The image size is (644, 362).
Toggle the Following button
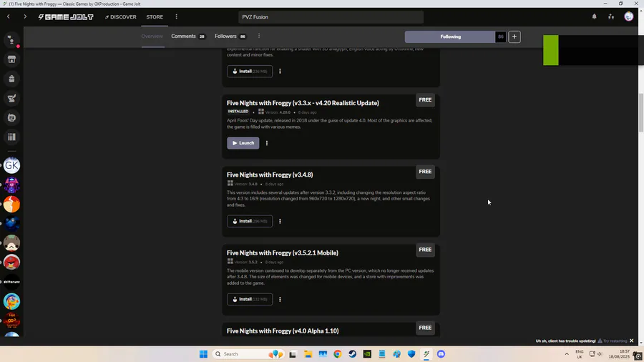click(x=450, y=36)
